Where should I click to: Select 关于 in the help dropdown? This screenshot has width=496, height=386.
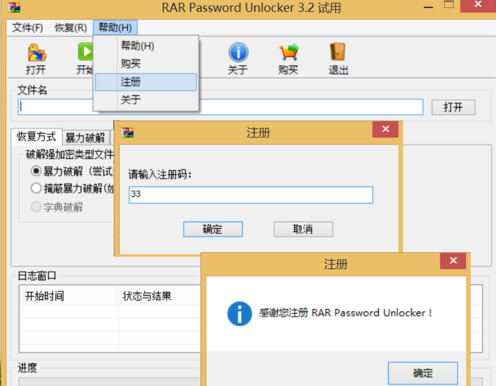[x=146, y=100]
